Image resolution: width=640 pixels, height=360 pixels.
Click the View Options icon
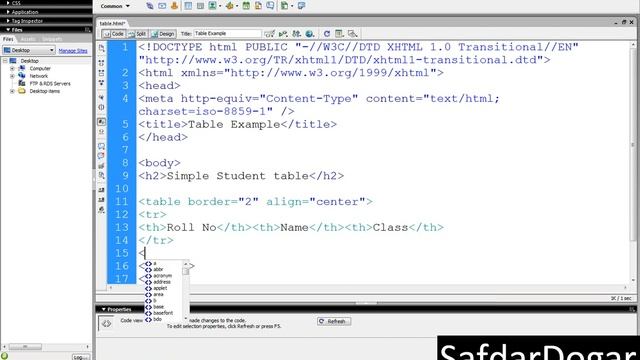[x=339, y=34]
